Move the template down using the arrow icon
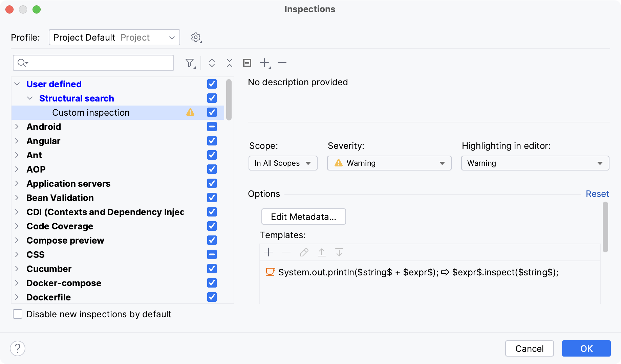The height and width of the screenshot is (364, 621). [x=339, y=252]
